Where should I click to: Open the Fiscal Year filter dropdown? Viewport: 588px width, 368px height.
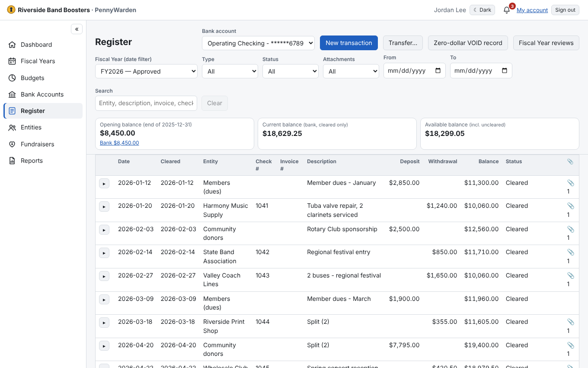146,71
